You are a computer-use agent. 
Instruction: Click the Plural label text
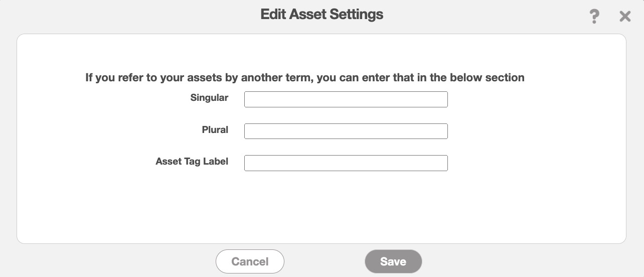coord(215,130)
